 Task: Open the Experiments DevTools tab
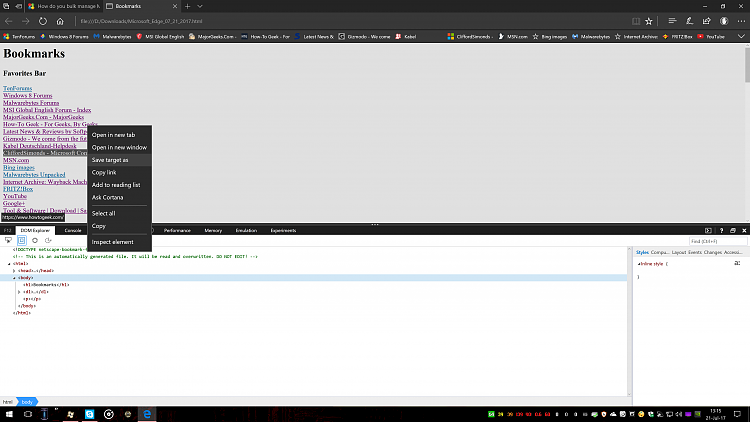pyautogui.click(x=283, y=231)
